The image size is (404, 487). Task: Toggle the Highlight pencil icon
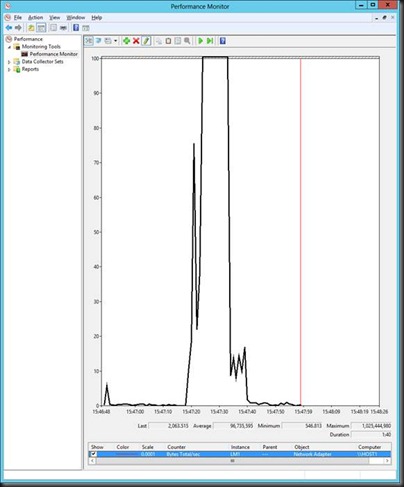tap(146, 41)
